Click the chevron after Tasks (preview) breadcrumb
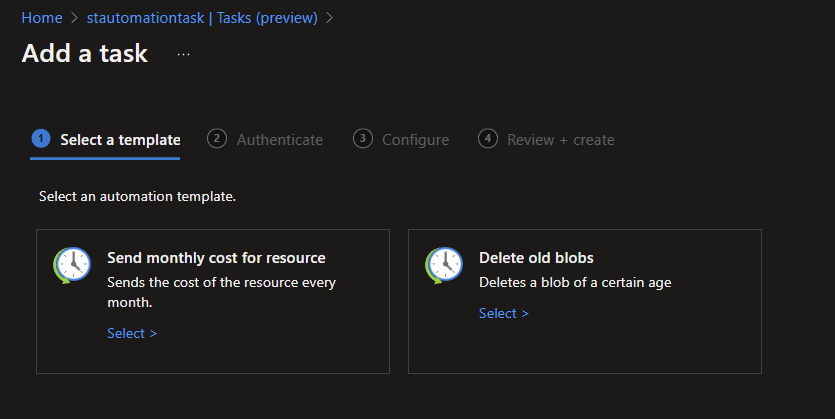This screenshot has width=835, height=419. coord(329,18)
